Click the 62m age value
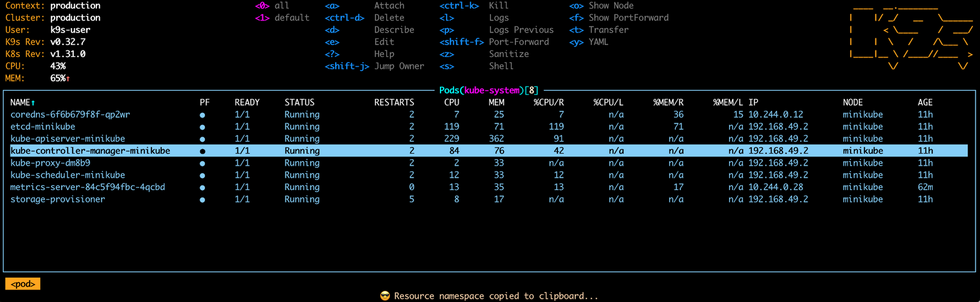980x302 pixels. pos(925,187)
